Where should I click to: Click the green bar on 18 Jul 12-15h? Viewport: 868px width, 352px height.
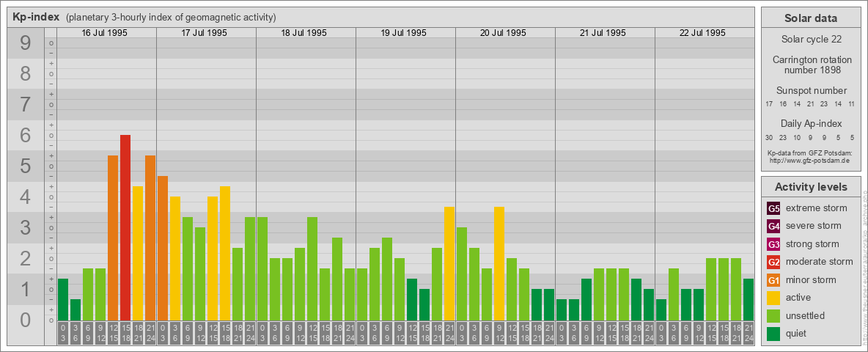tap(312, 268)
